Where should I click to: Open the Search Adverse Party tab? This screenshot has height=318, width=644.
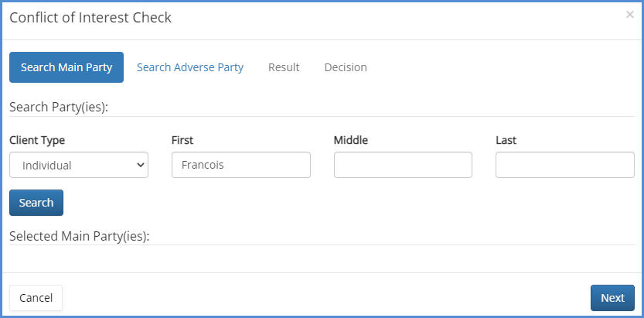pos(190,67)
